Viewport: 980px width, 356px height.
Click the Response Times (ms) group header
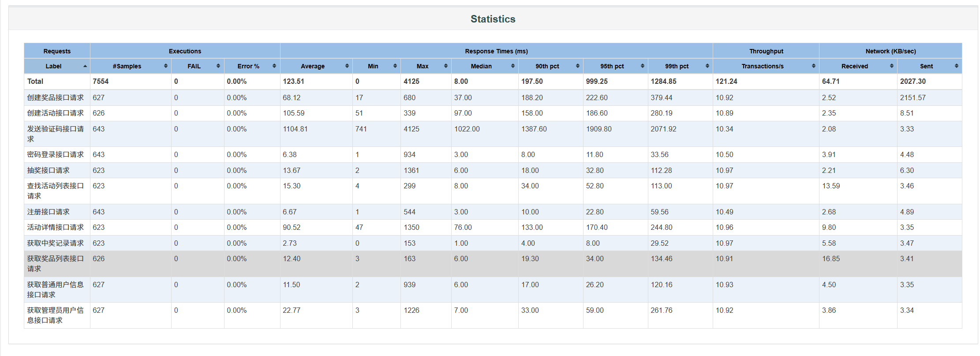(497, 51)
